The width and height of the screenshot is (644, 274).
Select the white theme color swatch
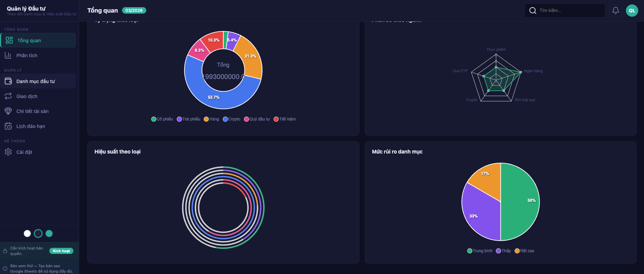coord(27,233)
